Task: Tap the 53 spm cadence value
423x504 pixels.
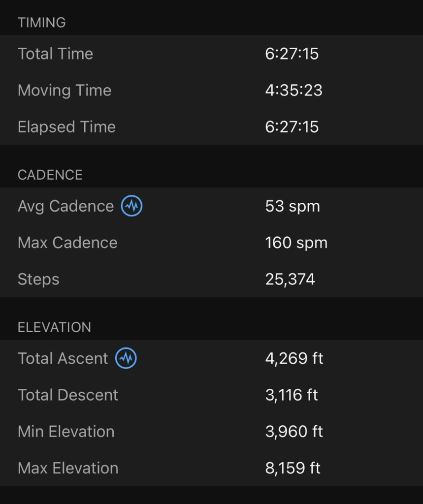Action: (293, 206)
